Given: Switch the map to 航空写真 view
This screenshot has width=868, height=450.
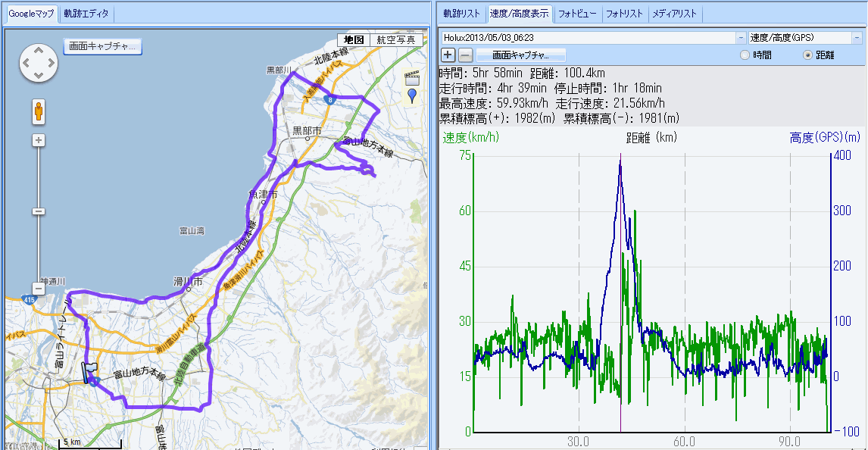Looking at the screenshot, I should 395,40.
